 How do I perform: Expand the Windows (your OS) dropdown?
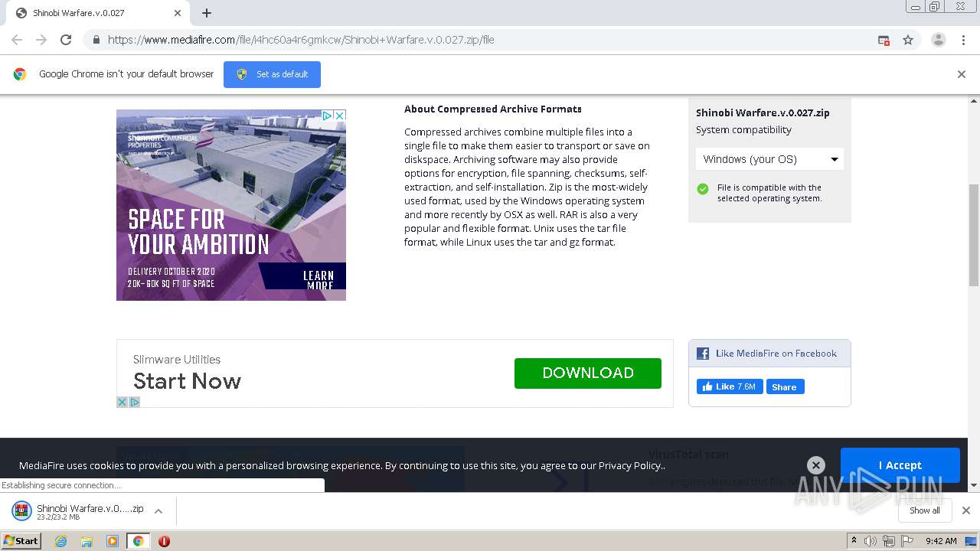[769, 159]
